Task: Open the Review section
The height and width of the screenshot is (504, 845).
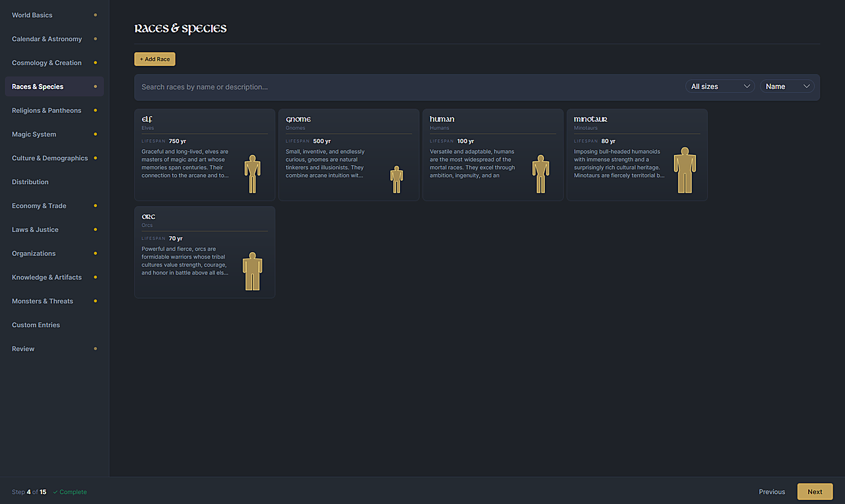Action: [x=54, y=348]
